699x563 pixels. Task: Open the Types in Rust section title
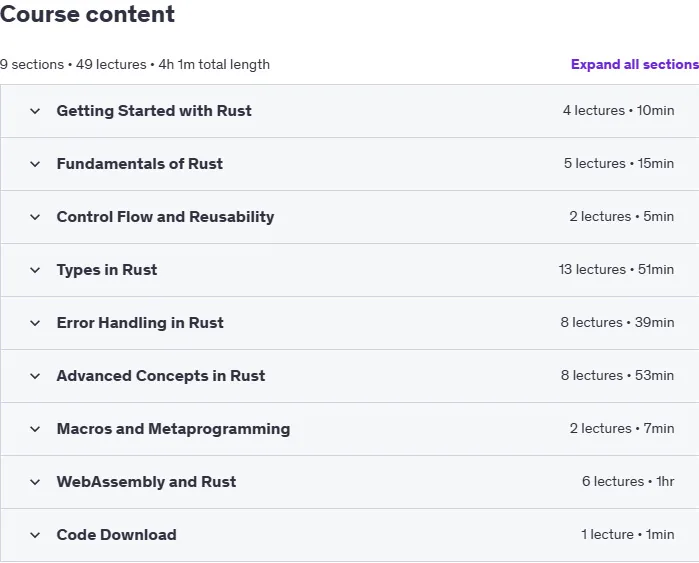coord(107,270)
